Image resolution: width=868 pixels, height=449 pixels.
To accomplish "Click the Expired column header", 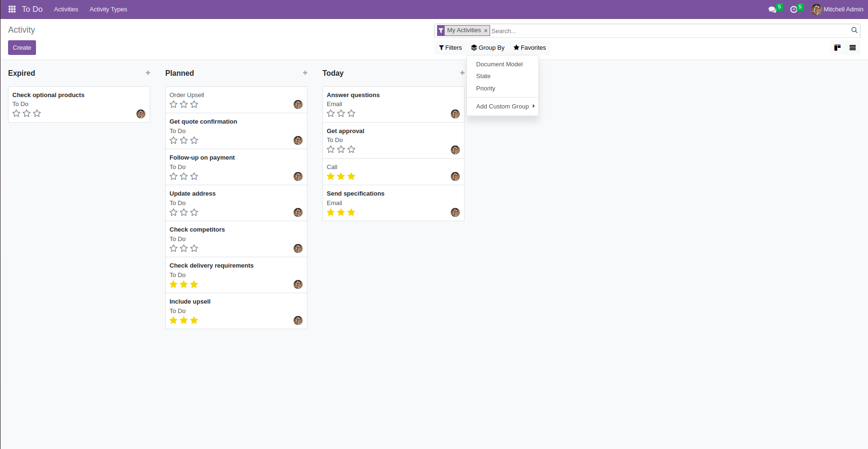I will point(22,73).
